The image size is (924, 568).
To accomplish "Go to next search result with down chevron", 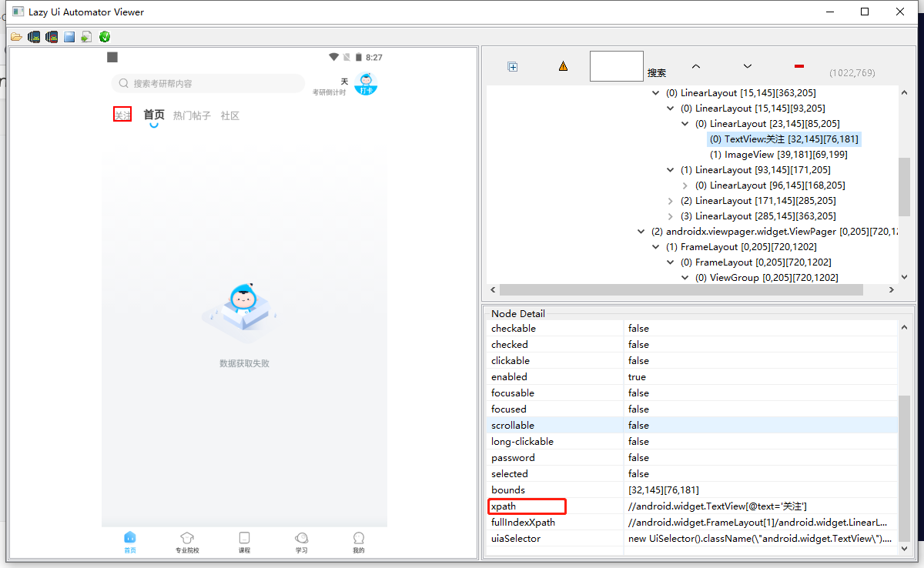I will 746,66.
